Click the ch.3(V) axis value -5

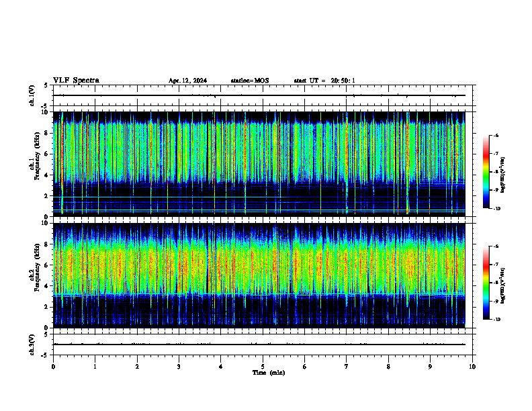pyautogui.click(x=46, y=355)
